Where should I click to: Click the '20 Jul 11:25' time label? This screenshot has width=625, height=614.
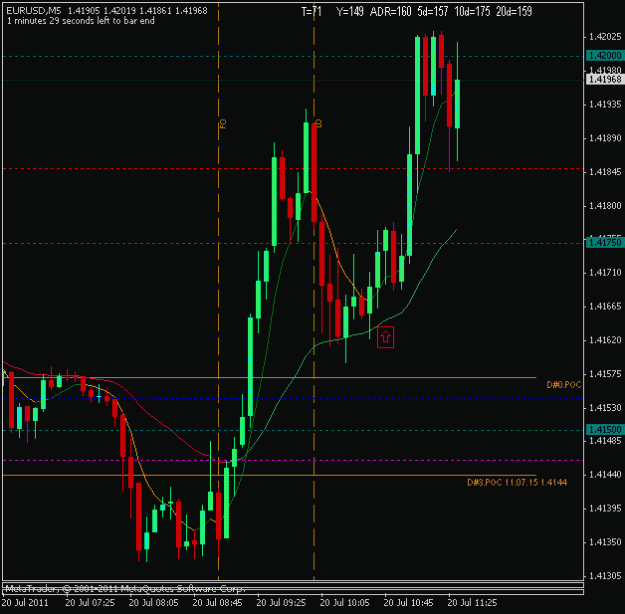coord(472,602)
